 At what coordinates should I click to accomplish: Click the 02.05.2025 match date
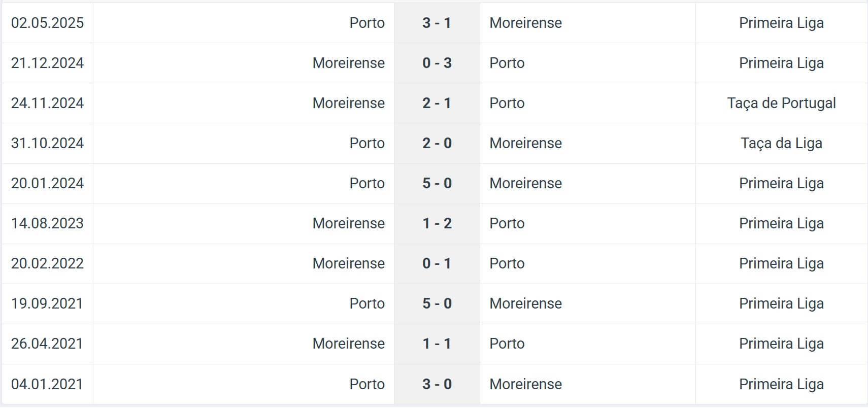pos(47,23)
